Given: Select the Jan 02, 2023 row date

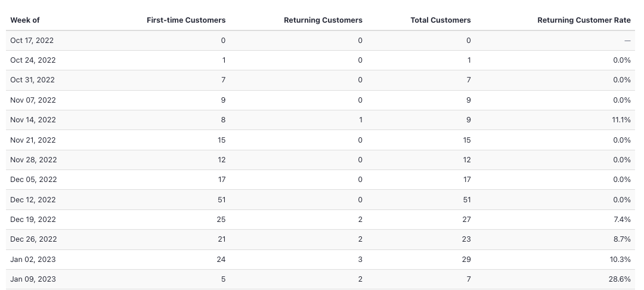Looking at the screenshot, I should pos(33,259).
